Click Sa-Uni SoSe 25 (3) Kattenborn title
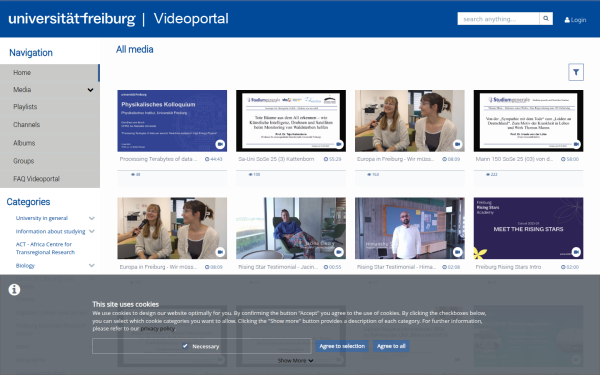600x375 pixels. coord(276,159)
